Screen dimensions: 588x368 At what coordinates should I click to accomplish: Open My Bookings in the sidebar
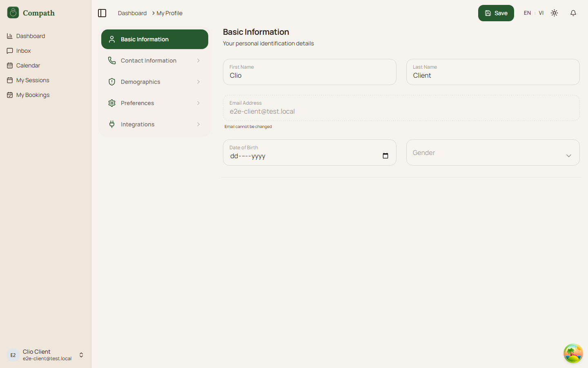33,95
